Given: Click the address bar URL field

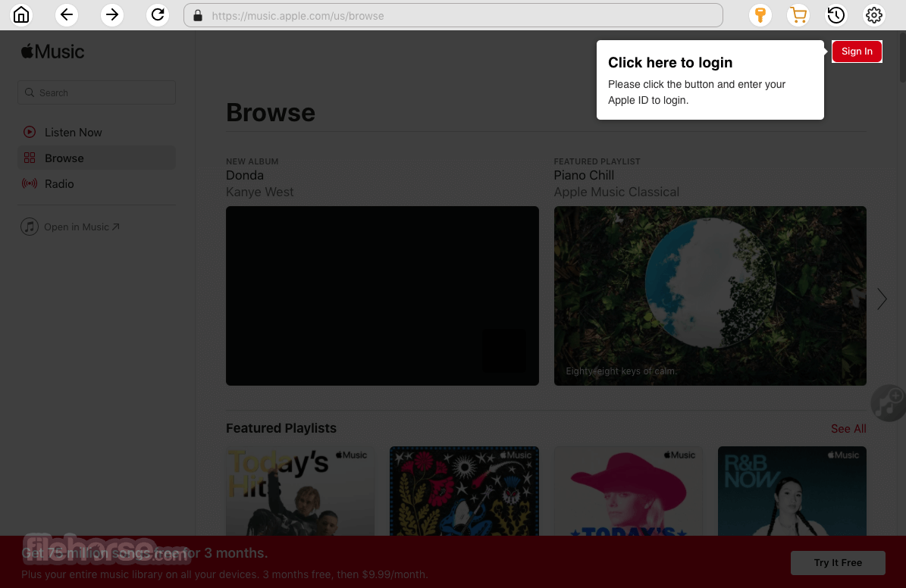Looking at the screenshot, I should click(x=453, y=16).
